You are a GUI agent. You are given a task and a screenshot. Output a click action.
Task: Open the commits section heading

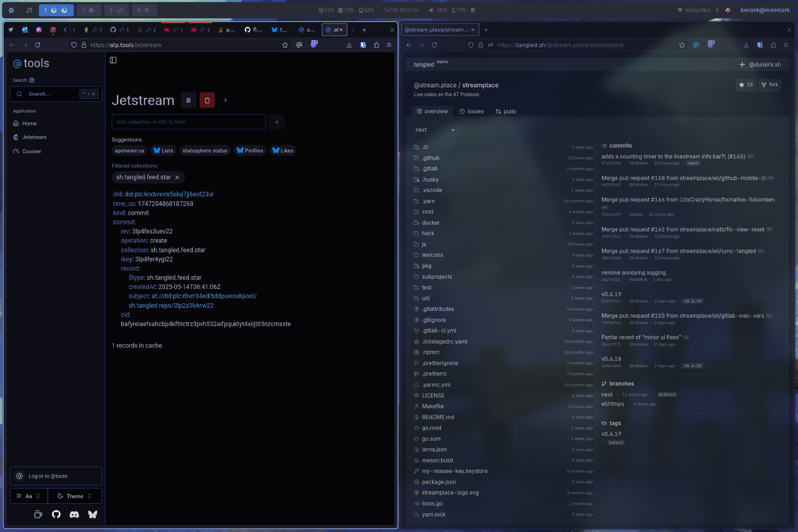[x=620, y=146]
